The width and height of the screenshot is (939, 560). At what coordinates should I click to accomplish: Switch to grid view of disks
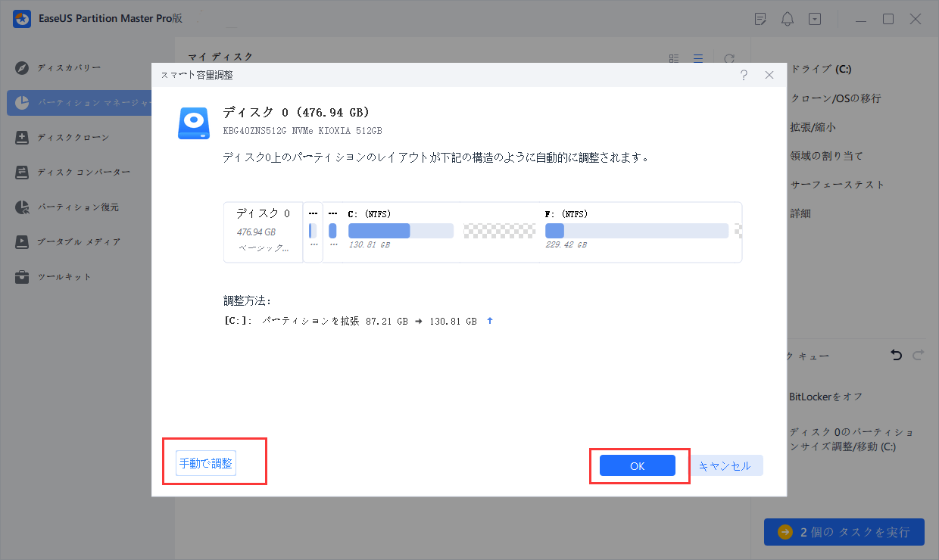673,58
